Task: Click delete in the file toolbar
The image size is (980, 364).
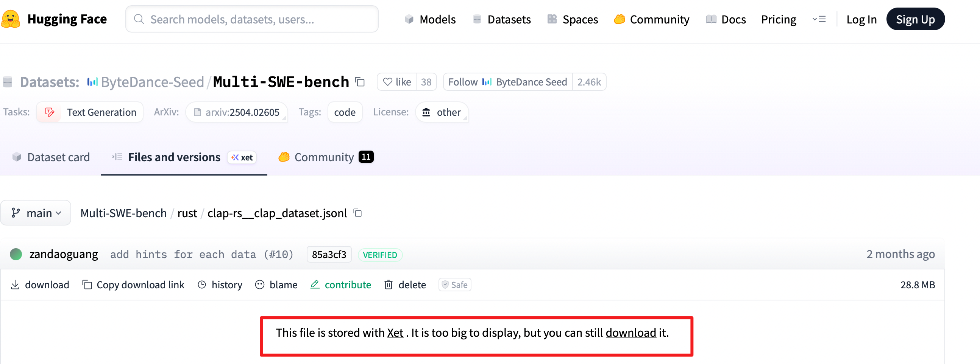Action: point(406,285)
